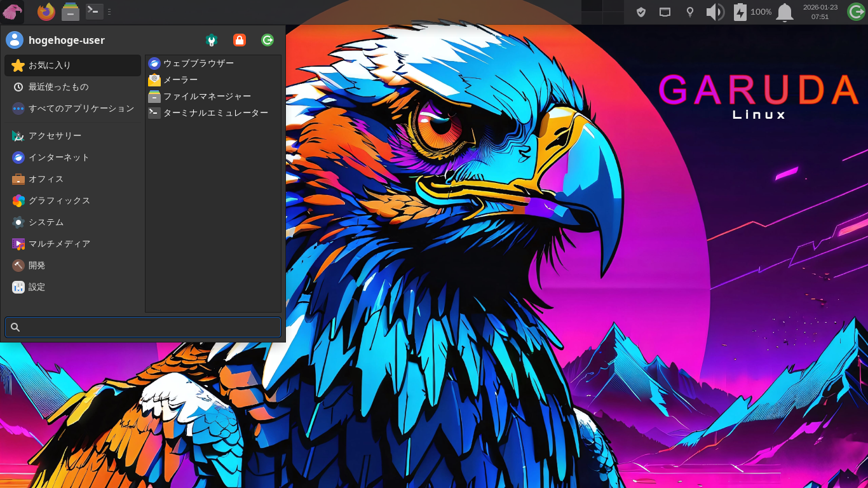868x488 pixels.
Task: Start ターミナルエミュレーター from favorites
Action: (213, 113)
